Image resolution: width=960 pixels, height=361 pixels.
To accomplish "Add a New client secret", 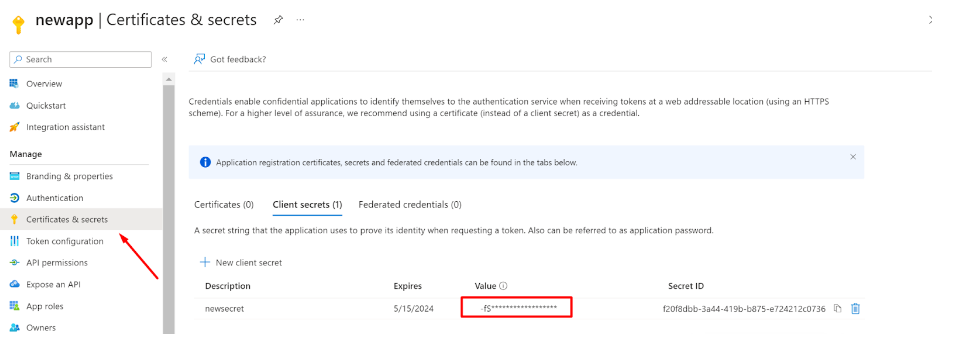I will (x=241, y=262).
